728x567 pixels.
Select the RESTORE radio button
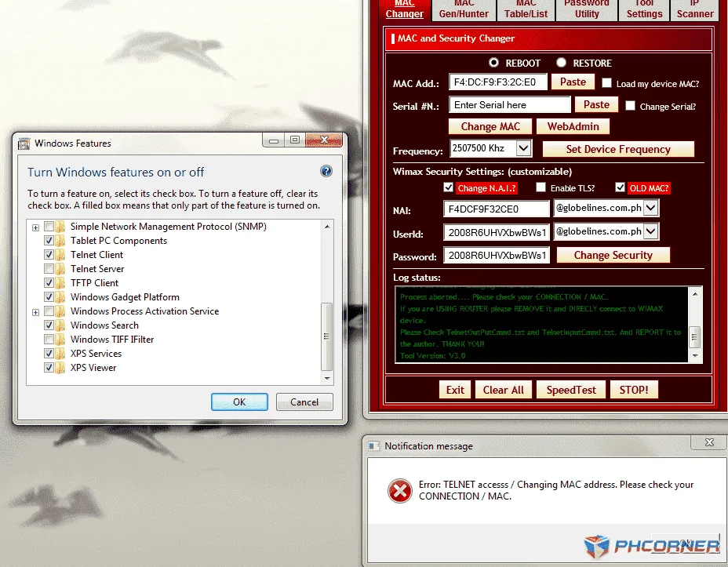562,62
